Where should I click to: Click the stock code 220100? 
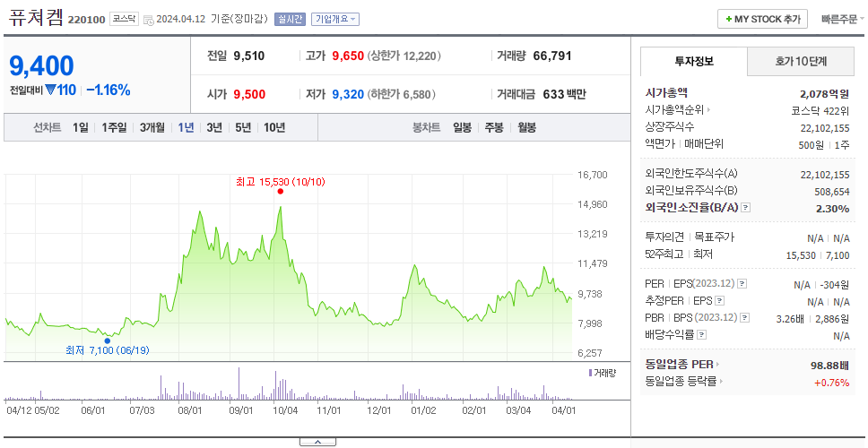pyautogui.click(x=86, y=20)
